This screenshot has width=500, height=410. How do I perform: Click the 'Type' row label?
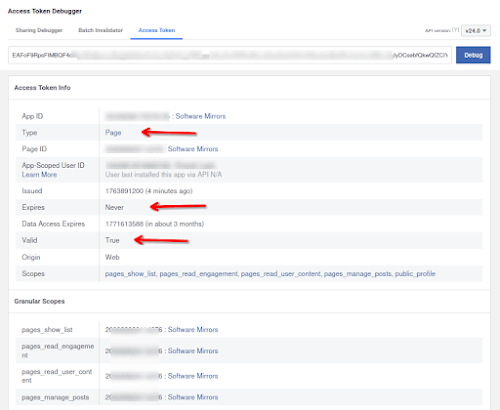[29, 133]
